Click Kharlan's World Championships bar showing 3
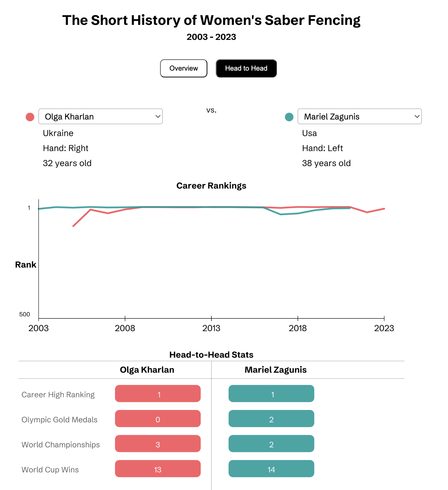This screenshot has width=448, height=490. pos(158,444)
